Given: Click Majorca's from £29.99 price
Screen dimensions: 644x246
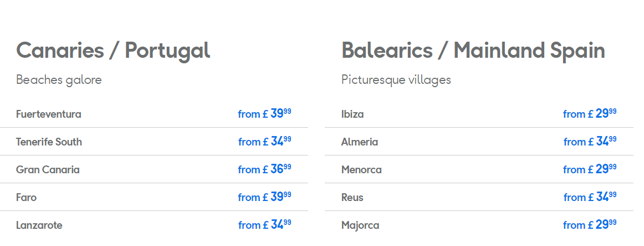Looking at the screenshot, I should 590,225.
